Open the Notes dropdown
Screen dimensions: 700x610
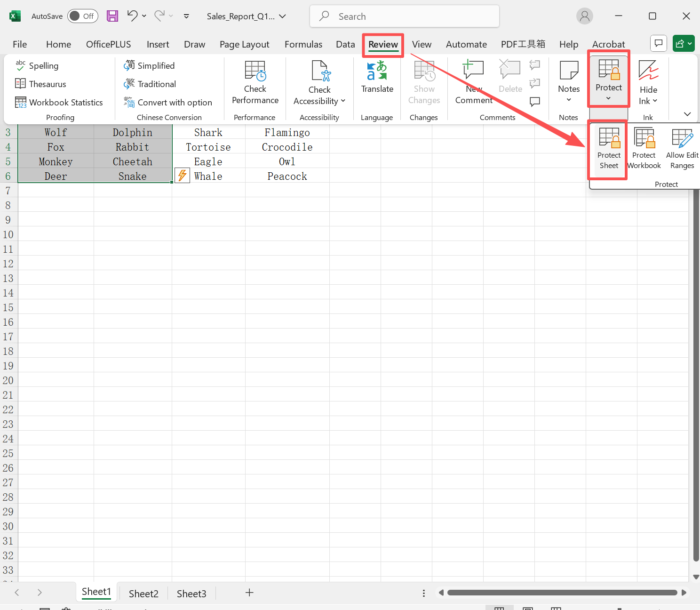click(568, 82)
